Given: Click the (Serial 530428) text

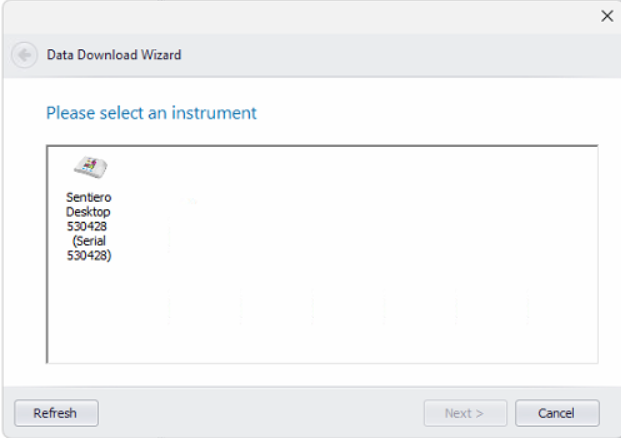Looking at the screenshot, I should coord(89,248).
